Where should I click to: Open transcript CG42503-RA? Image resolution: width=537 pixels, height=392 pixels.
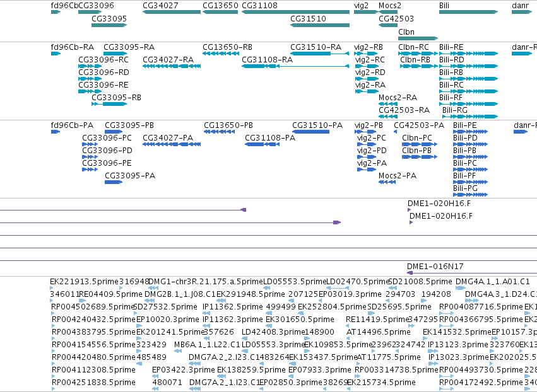tap(404, 110)
